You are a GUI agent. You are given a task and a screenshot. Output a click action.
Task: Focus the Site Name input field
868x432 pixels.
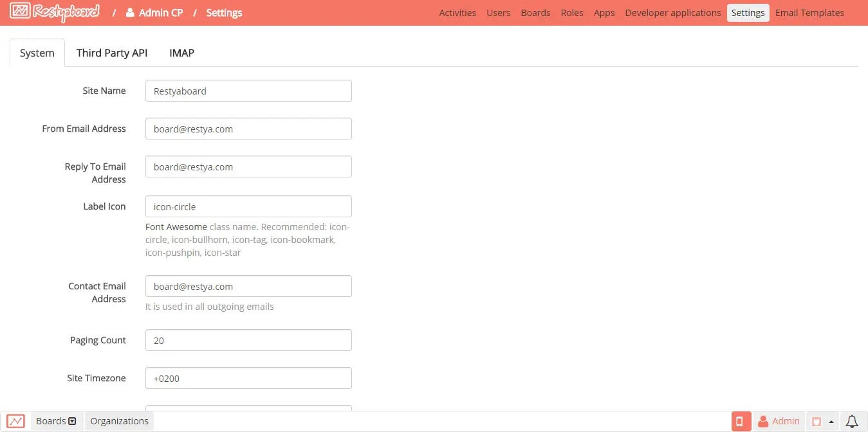(248, 91)
